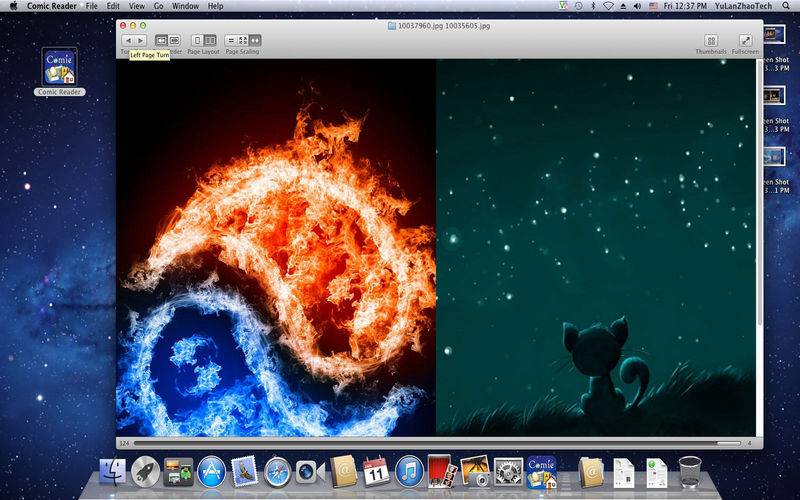This screenshot has height=500, width=800.
Task: Click the eject icon in the menu bar
Action: click(623, 6)
